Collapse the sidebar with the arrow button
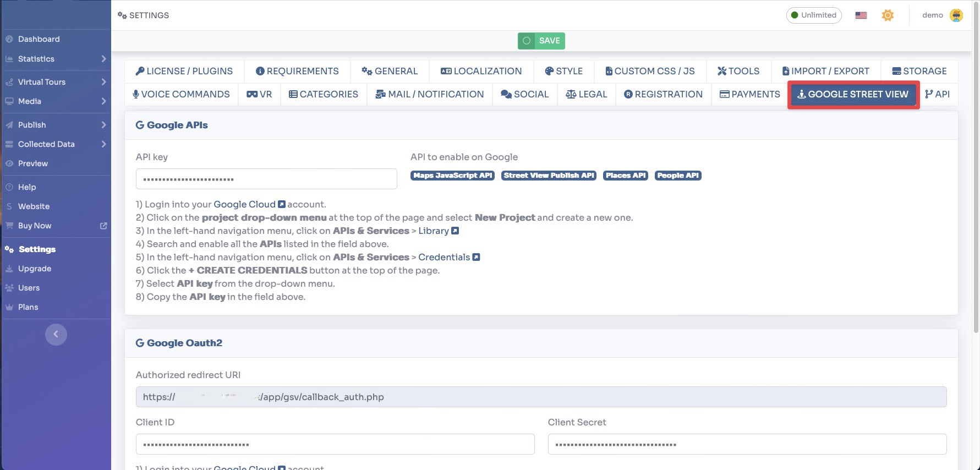Screen dimensions: 980x470 (x=56, y=334)
